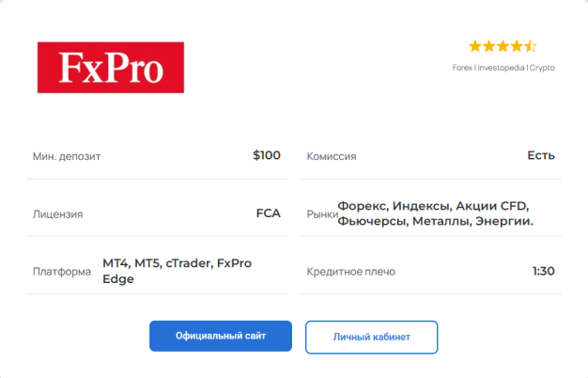Click the Crypto rating source text
The image size is (588, 378).
coord(542,68)
